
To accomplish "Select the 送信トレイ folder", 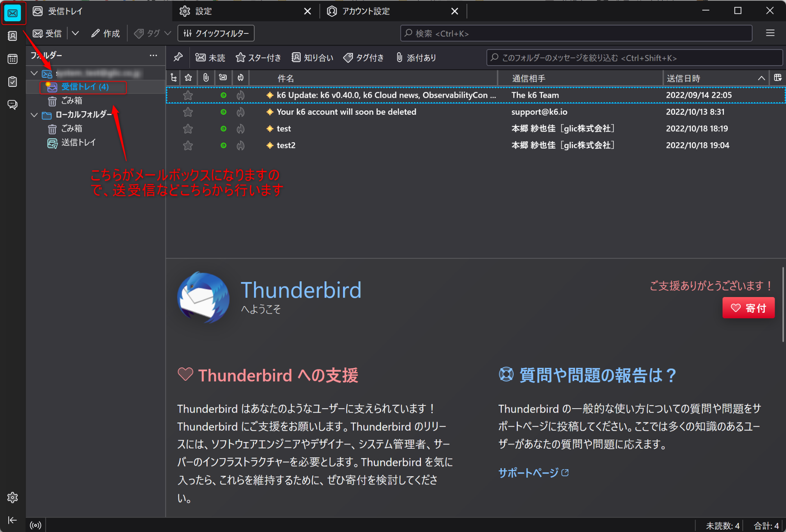I will point(72,143).
